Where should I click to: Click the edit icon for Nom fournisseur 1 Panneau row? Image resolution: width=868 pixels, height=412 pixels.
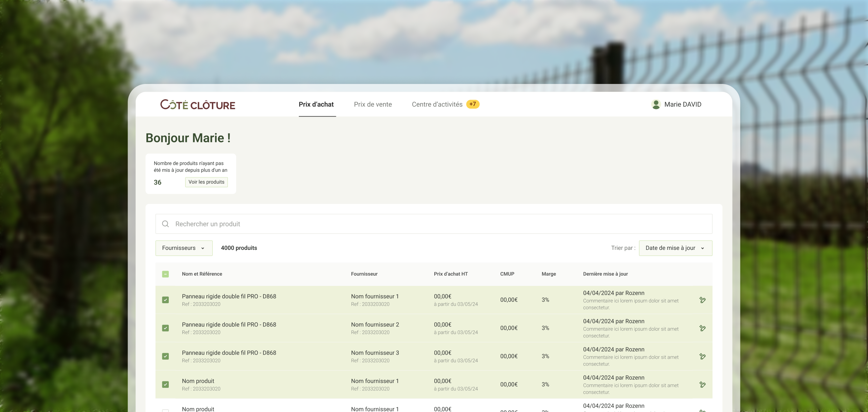coord(703,300)
